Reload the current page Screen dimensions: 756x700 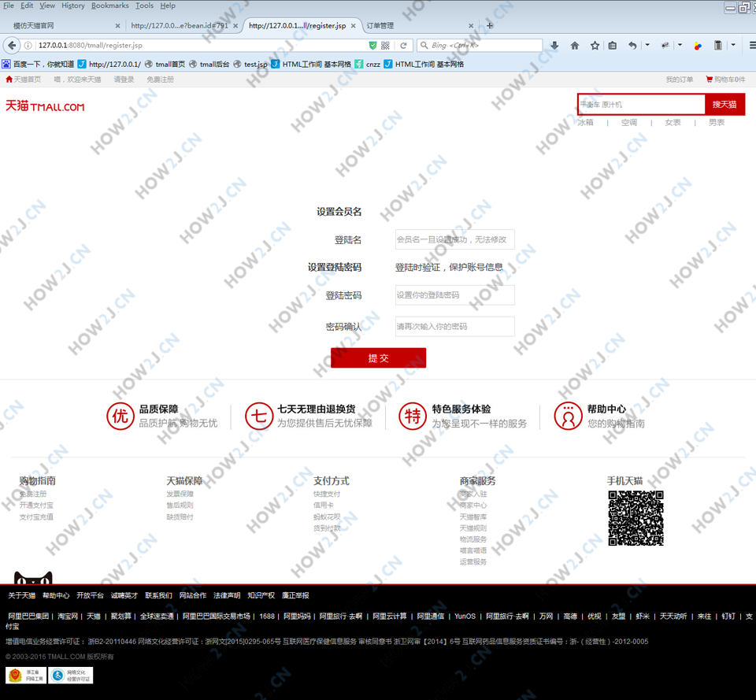(x=403, y=46)
